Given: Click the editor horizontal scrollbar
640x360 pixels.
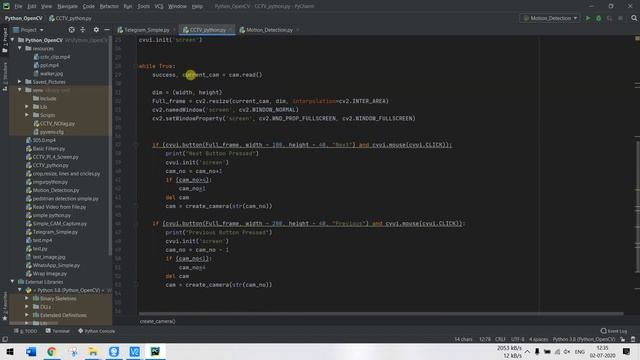Looking at the screenshot, I should click(381, 314).
